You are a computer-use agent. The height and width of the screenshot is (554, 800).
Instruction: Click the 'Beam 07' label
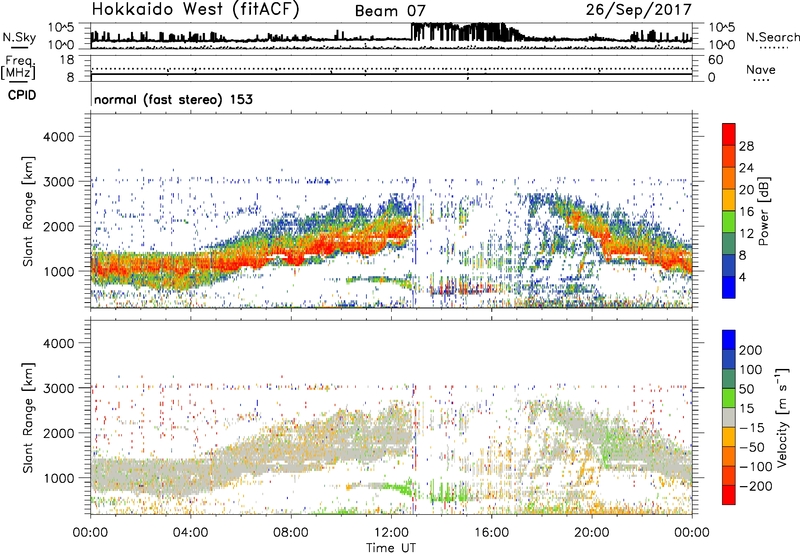(x=390, y=11)
